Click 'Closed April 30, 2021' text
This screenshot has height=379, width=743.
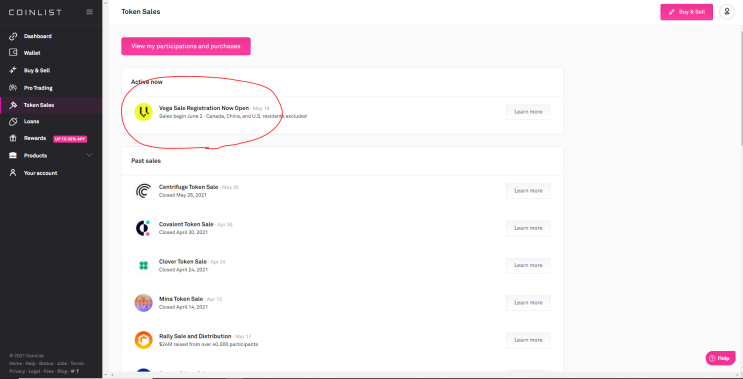click(183, 232)
